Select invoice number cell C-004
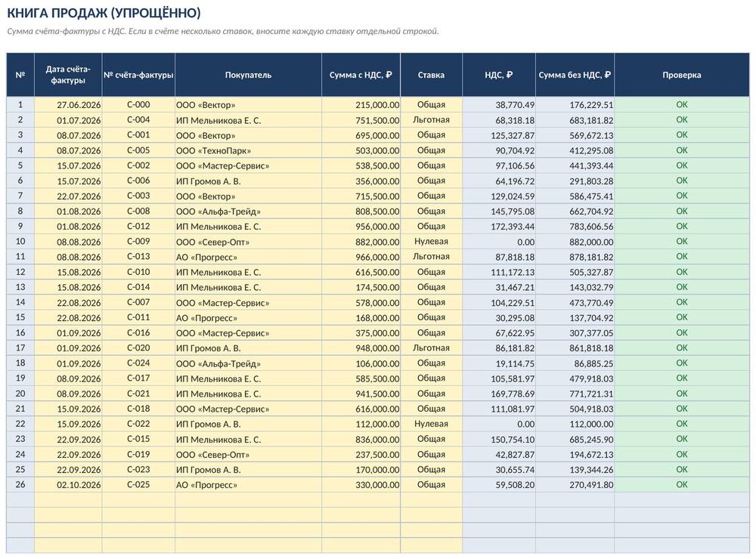Image resolution: width=756 pixels, height=559 pixels. [138, 120]
